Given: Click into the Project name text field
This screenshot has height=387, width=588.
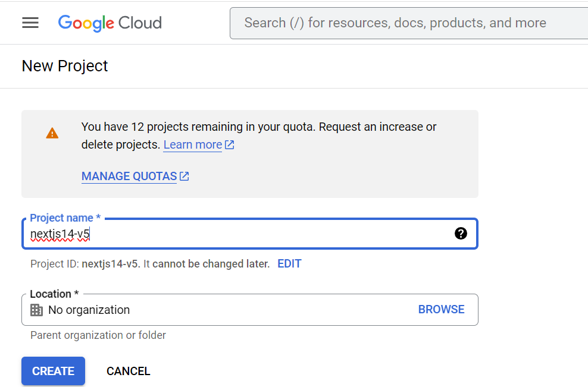Looking at the screenshot, I should click(x=238, y=234).
